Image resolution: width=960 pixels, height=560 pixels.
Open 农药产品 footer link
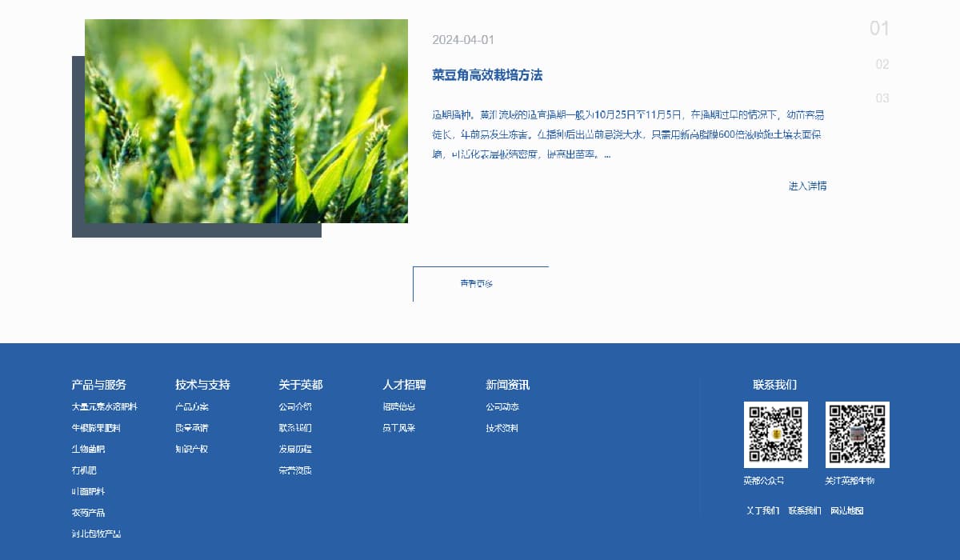tap(88, 513)
